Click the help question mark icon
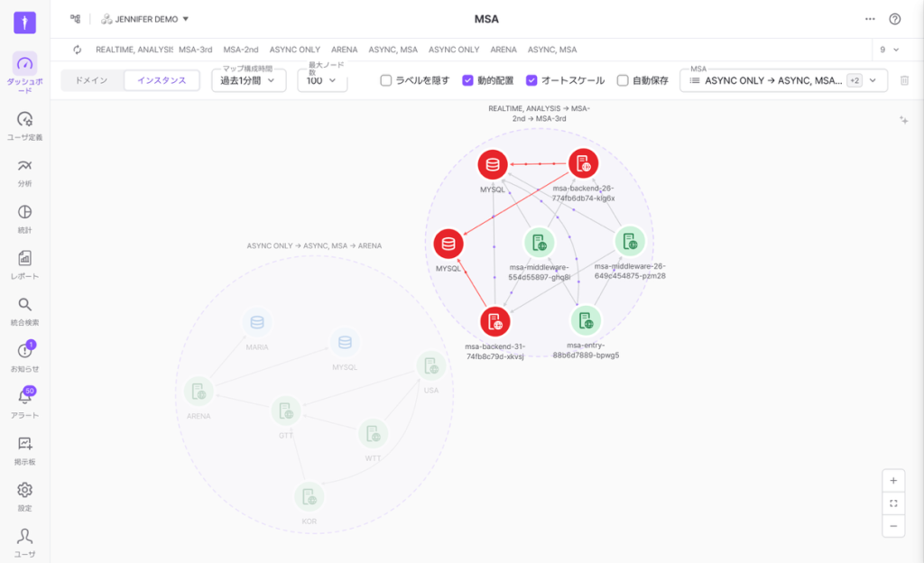Image resolution: width=924 pixels, height=563 pixels. (895, 18)
